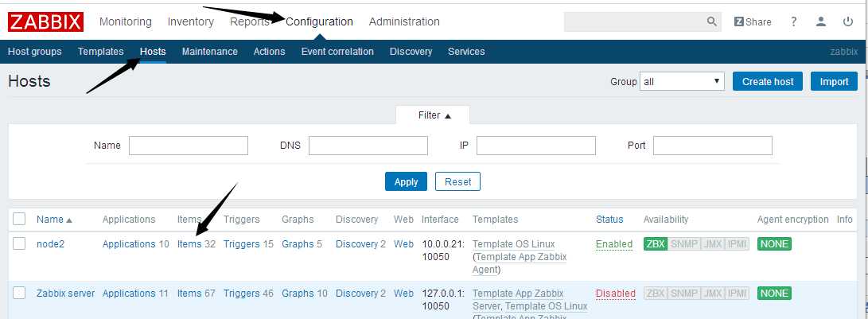Open the Zabbix Share link
The image size is (868, 319).
pos(753,21)
